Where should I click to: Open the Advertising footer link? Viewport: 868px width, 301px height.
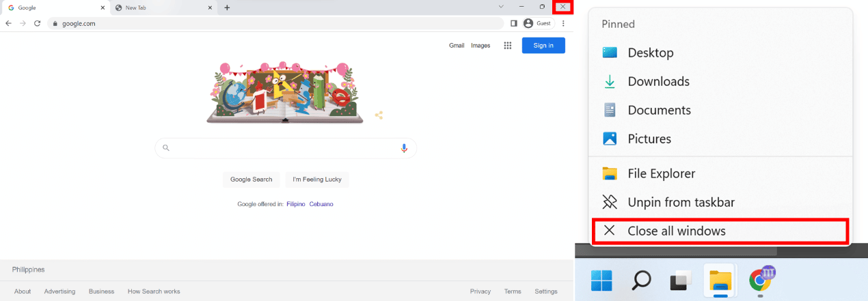coord(59,291)
